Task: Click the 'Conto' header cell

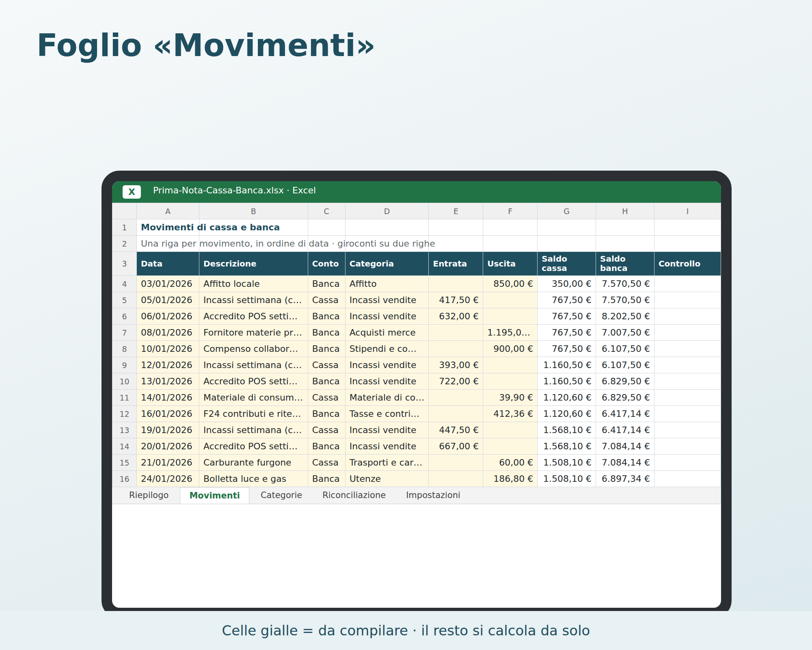Action: tap(326, 264)
